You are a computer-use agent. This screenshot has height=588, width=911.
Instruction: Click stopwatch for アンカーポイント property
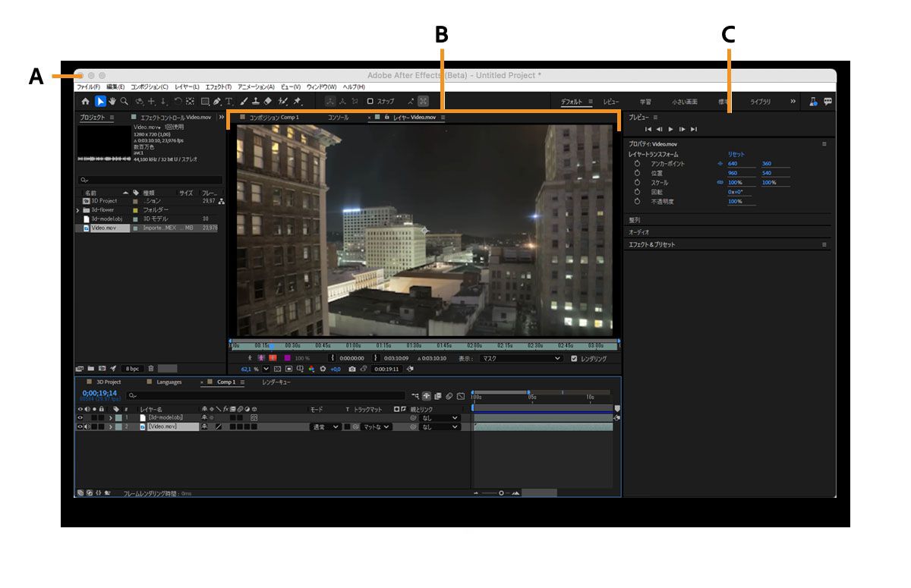pos(638,164)
